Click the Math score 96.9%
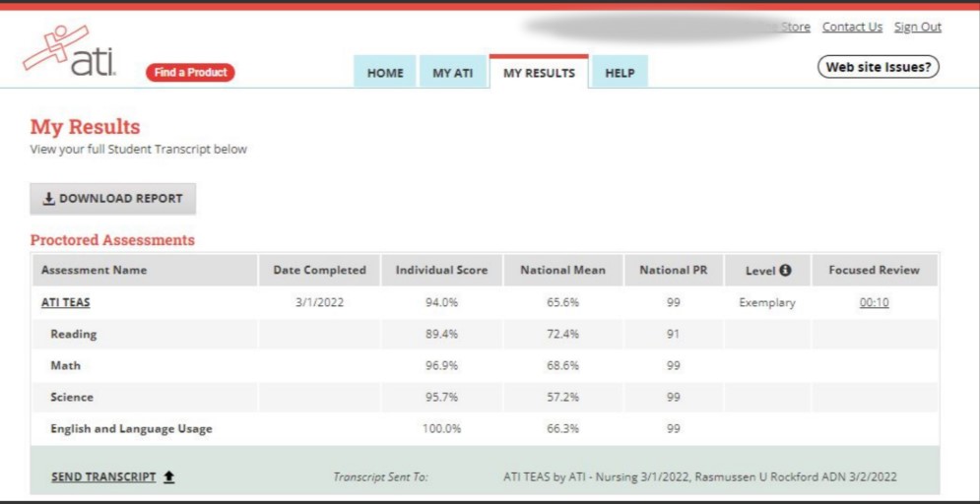Image resolution: width=980 pixels, height=504 pixels. coord(441,366)
